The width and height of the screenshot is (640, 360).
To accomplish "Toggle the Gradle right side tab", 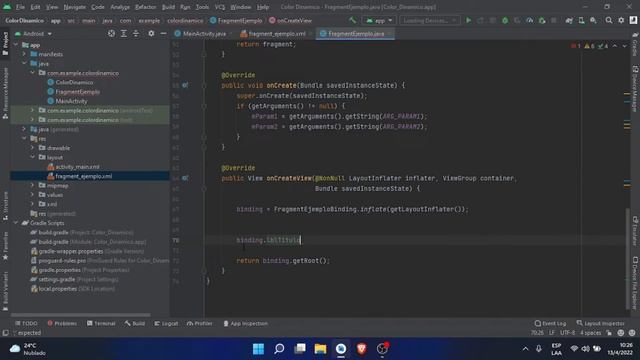I will click(x=635, y=45).
